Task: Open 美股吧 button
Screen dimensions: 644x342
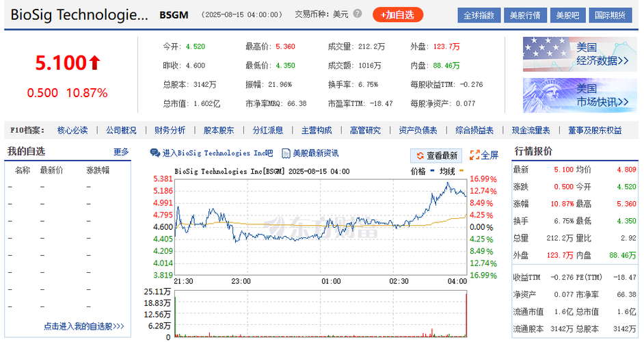Action: [x=567, y=16]
